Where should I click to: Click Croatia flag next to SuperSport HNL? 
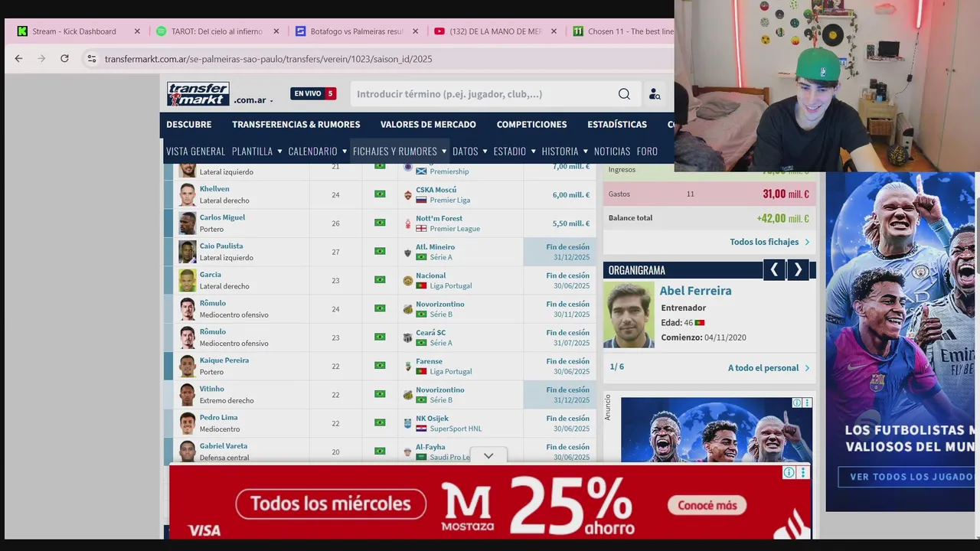tap(421, 429)
